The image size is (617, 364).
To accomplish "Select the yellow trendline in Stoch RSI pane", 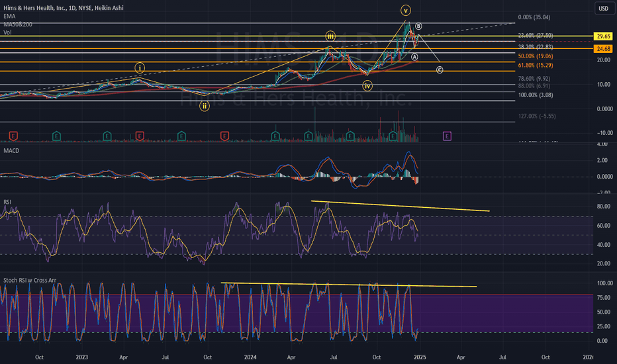I will 349,285.
